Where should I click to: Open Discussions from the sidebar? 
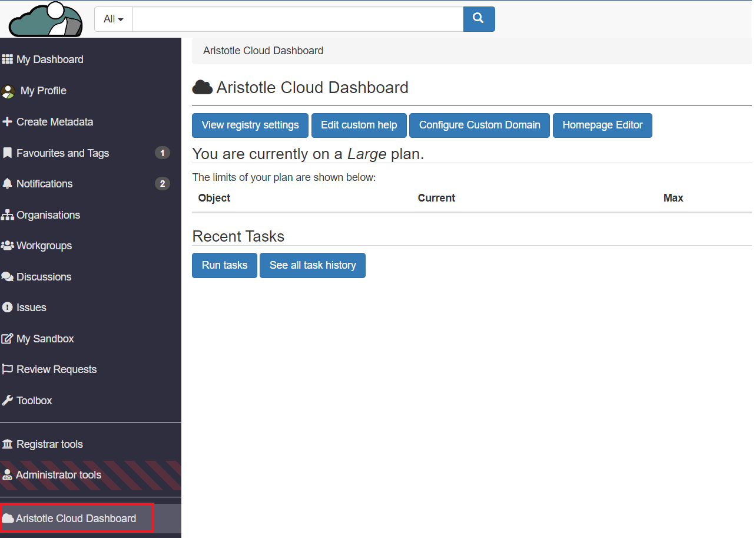[44, 277]
